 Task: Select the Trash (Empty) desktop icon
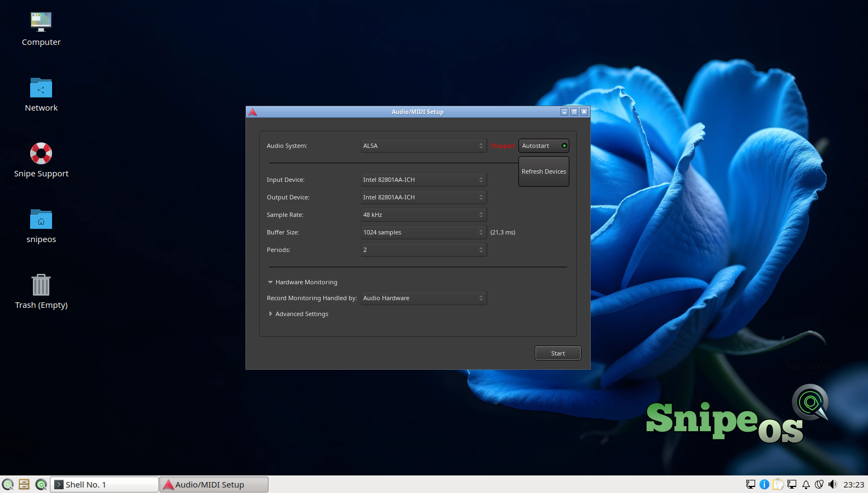[x=41, y=285]
